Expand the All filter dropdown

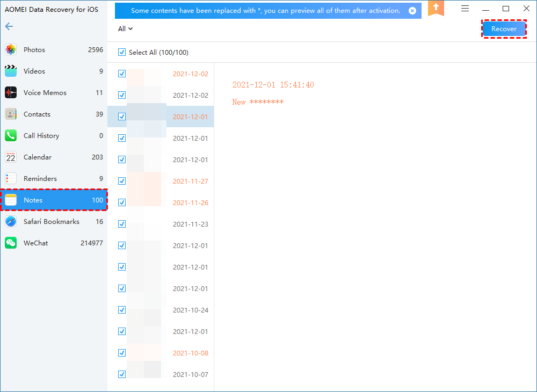point(125,29)
